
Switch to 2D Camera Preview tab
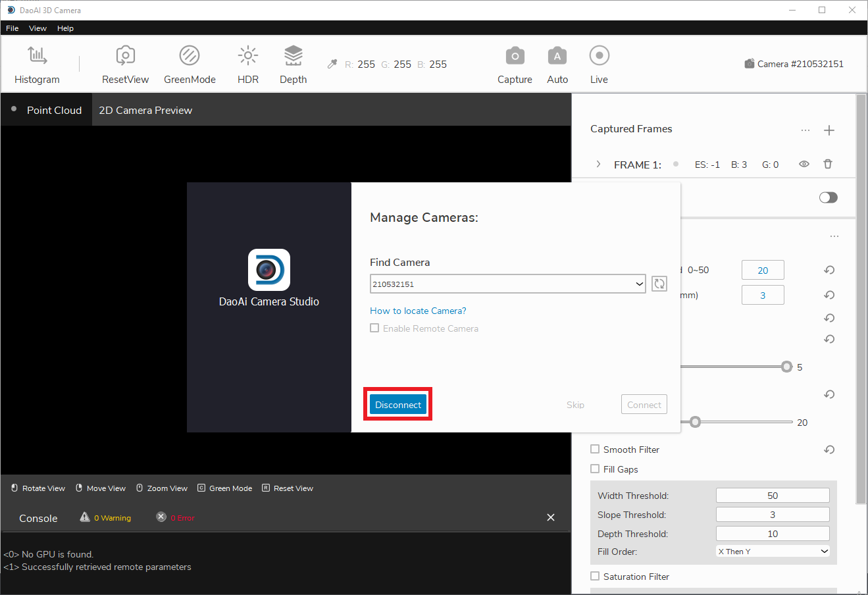[145, 111]
